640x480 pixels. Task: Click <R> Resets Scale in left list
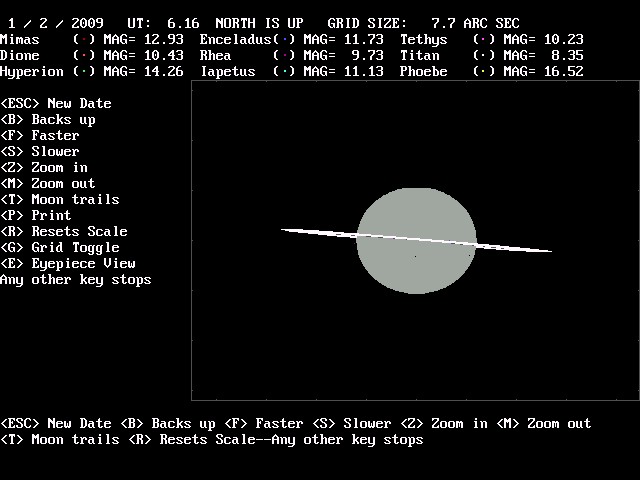pos(64,231)
